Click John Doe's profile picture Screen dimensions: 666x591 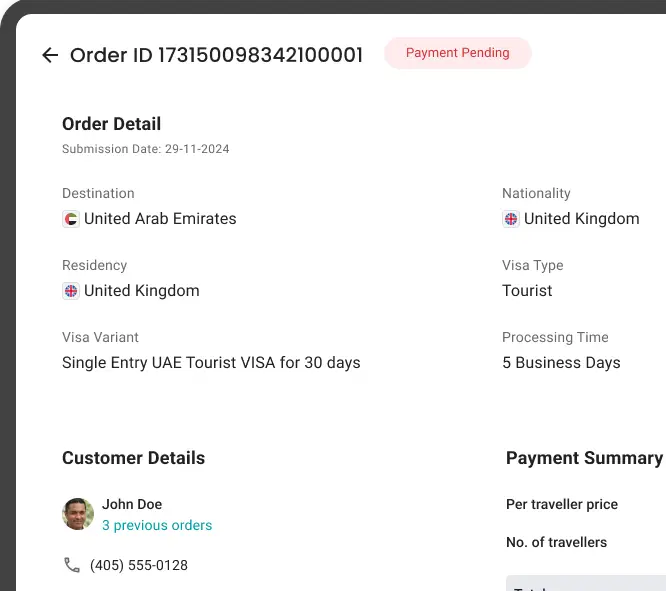(78, 514)
